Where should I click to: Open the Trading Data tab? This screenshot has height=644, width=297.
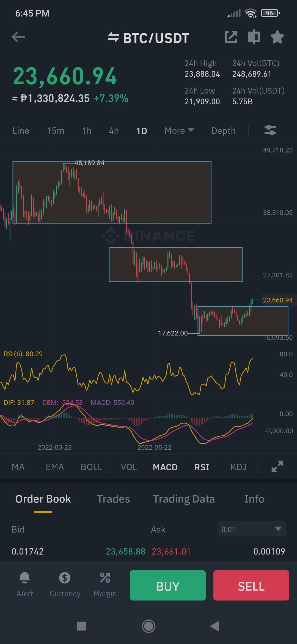coord(184,499)
